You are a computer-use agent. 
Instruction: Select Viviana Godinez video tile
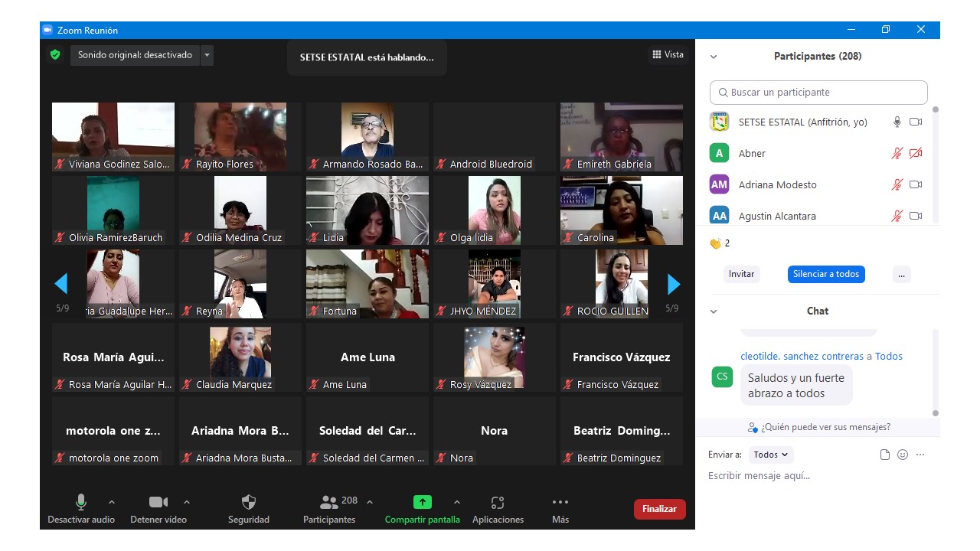[x=113, y=137]
